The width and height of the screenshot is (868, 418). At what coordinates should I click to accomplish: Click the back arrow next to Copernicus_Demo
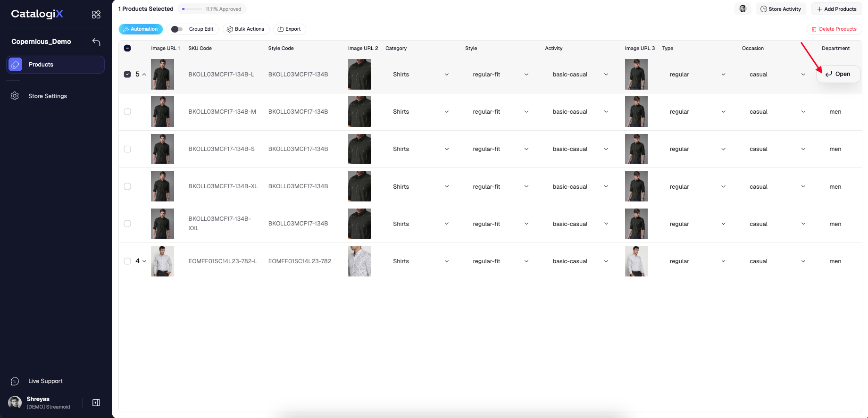pos(96,42)
